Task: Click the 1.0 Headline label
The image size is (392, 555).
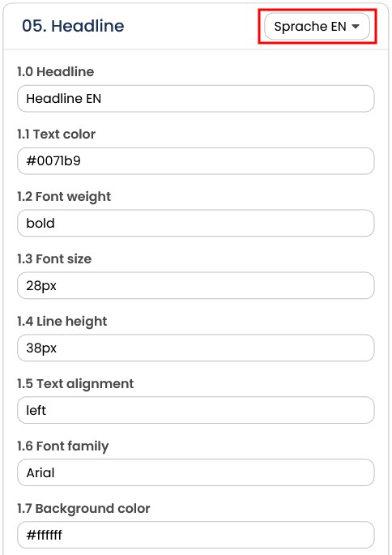Action: pos(56,72)
